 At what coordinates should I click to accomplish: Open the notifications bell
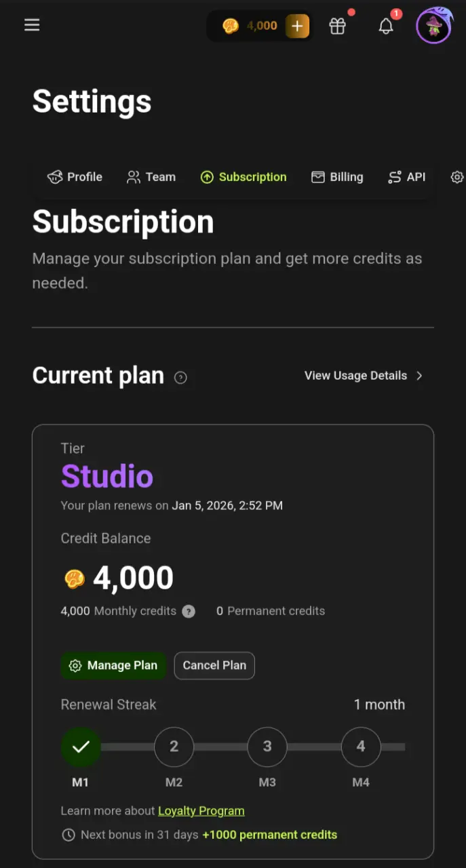click(386, 26)
